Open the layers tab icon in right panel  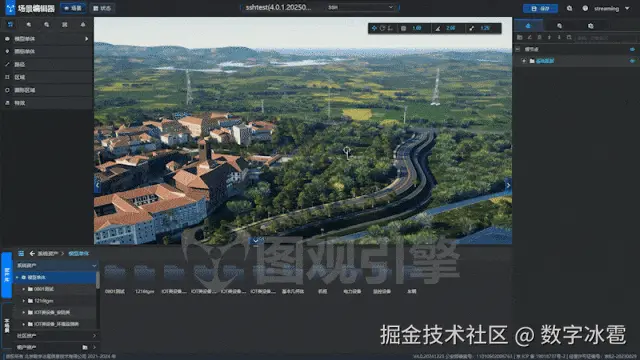pyautogui.click(x=528, y=26)
